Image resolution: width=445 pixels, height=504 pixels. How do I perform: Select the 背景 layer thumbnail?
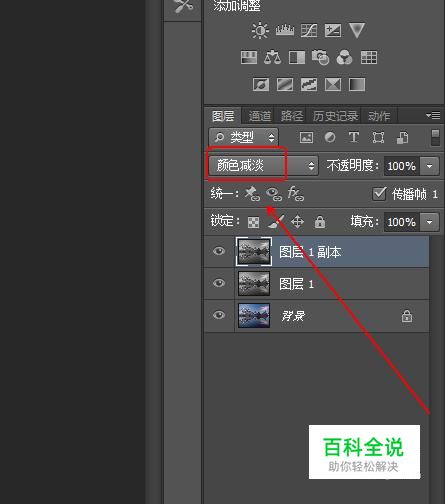[254, 315]
